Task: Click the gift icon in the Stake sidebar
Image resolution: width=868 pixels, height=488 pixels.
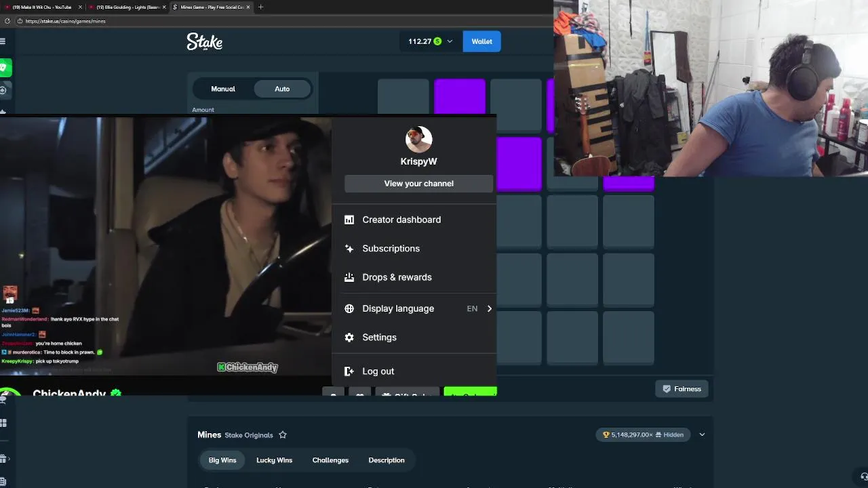Action: 3,459
